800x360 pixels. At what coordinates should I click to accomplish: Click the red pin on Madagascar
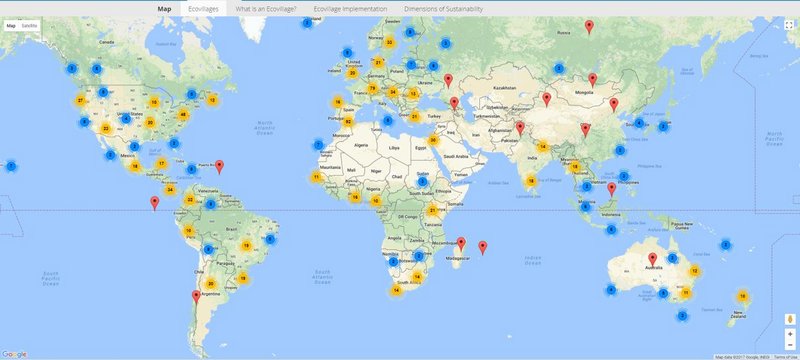pyautogui.click(x=461, y=244)
